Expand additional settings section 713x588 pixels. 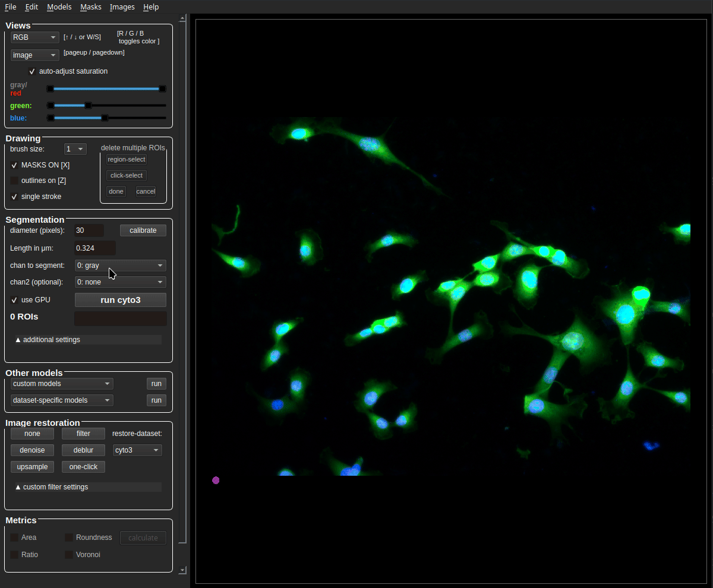click(x=88, y=340)
